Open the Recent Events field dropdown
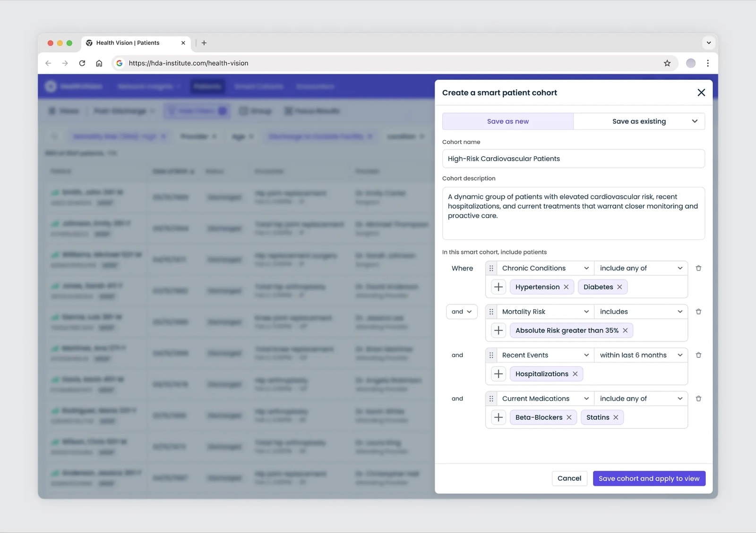Screen dimensions: 756x533 [545, 355]
